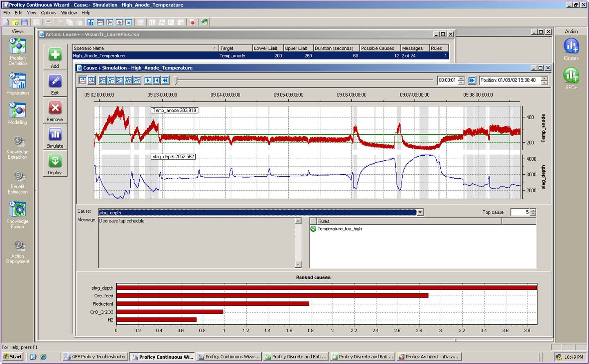The height and width of the screenshot is (364, 589).
Task: Click the New document toolbar icon
Action: [x=6, y=22]
